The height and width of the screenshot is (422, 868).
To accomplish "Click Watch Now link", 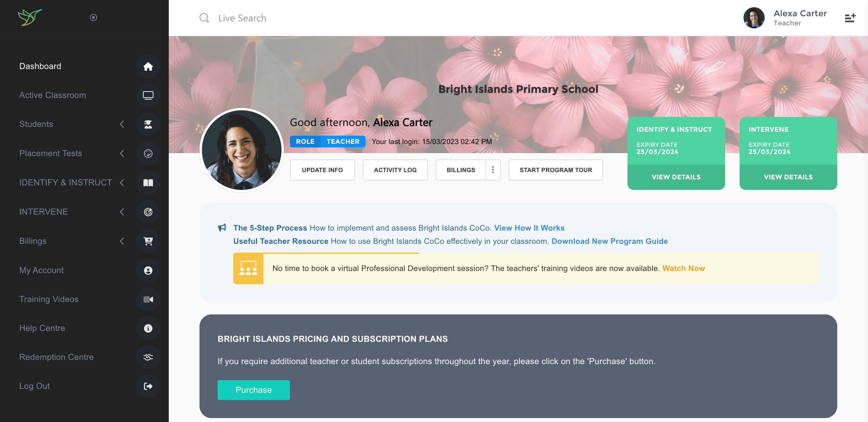I will pos(683,268).
